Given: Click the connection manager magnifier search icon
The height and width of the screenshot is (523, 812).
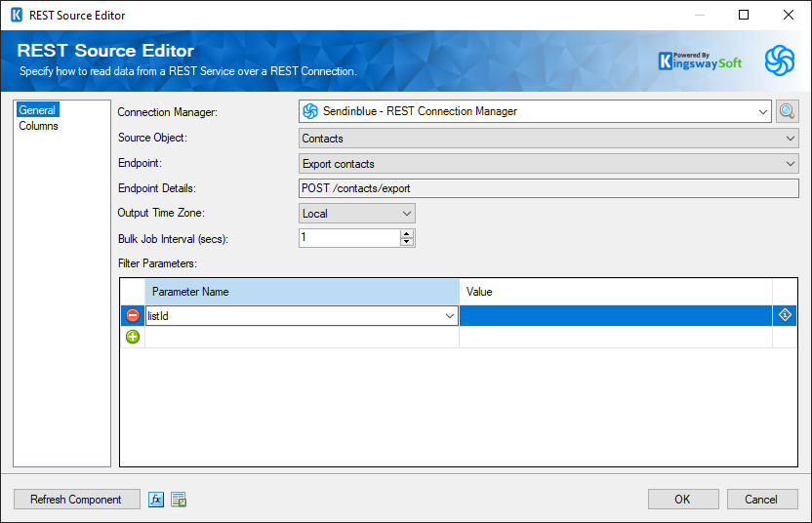Looking at the screenshot, I should point(787,111).
